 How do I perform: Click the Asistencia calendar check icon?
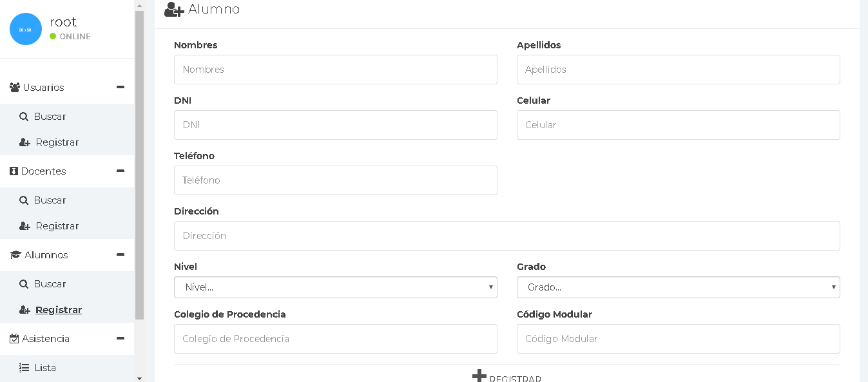pos(14,339)
